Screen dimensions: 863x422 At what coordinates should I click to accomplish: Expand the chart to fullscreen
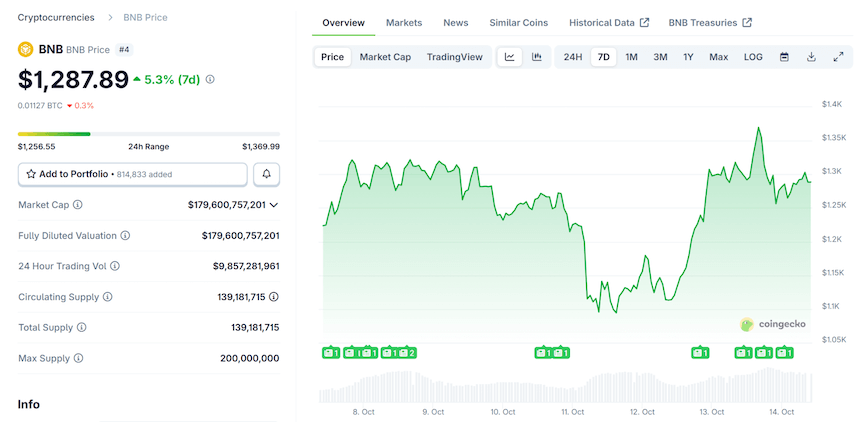[x=838, y=57]
